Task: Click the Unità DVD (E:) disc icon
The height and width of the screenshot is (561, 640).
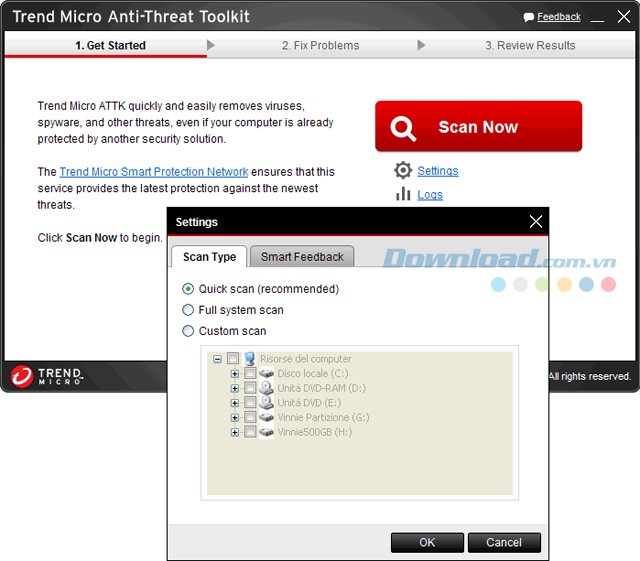Action: [x=267, y=402]
